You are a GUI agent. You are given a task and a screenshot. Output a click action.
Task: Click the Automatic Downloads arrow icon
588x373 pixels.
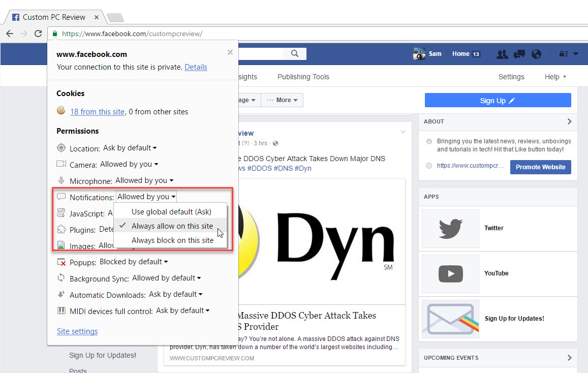(61, 294)
